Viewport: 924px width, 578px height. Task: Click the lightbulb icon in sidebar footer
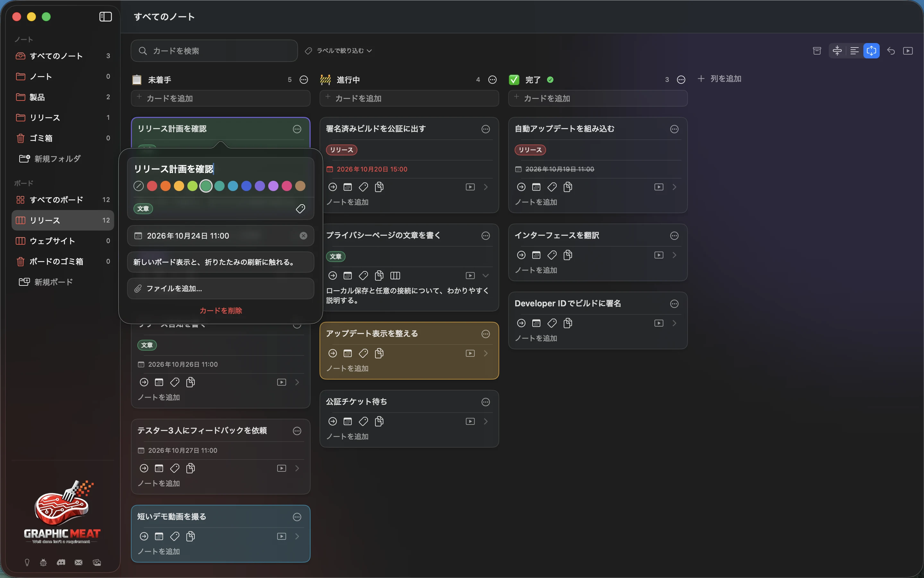click(x=27, y=562)
